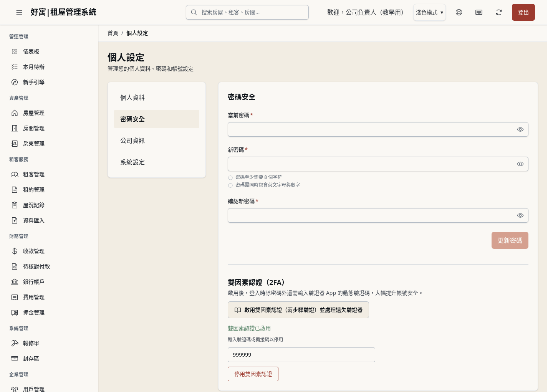
Task: Show the 新密碼 password with eye icon
Action: pyautogui.click(x=520, y=164)
